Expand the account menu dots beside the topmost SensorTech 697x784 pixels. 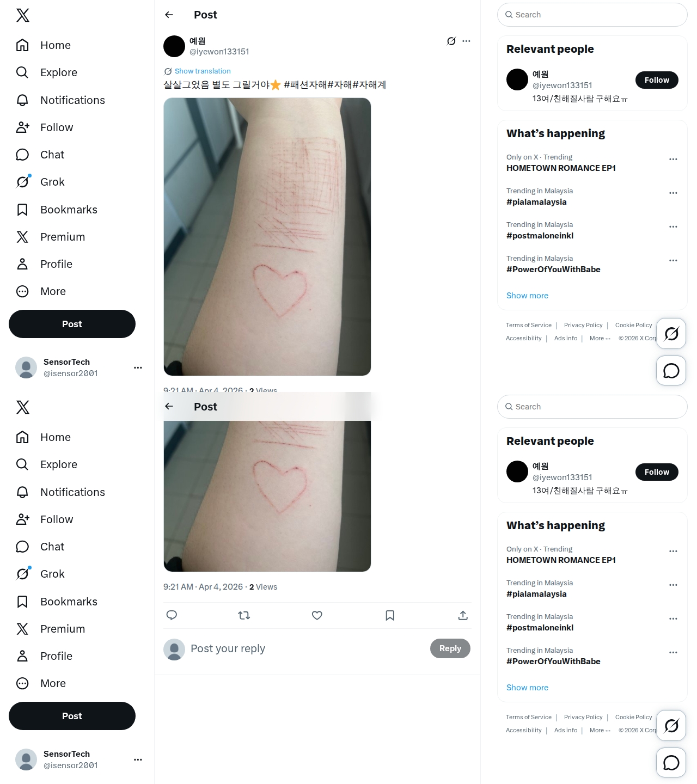138,367
